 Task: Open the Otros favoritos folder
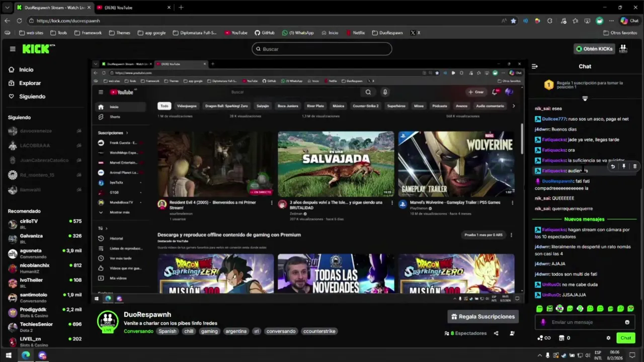[x=619, y=33]
